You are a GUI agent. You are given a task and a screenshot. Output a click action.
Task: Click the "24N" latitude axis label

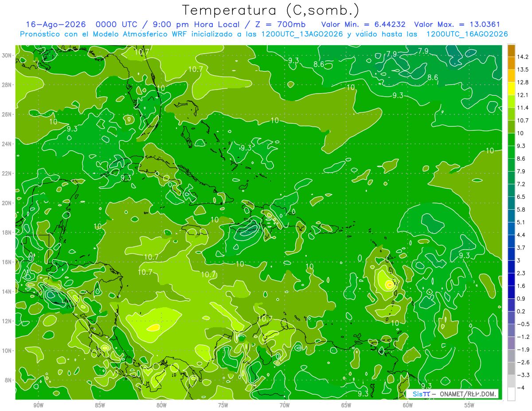tap(8, 144)
